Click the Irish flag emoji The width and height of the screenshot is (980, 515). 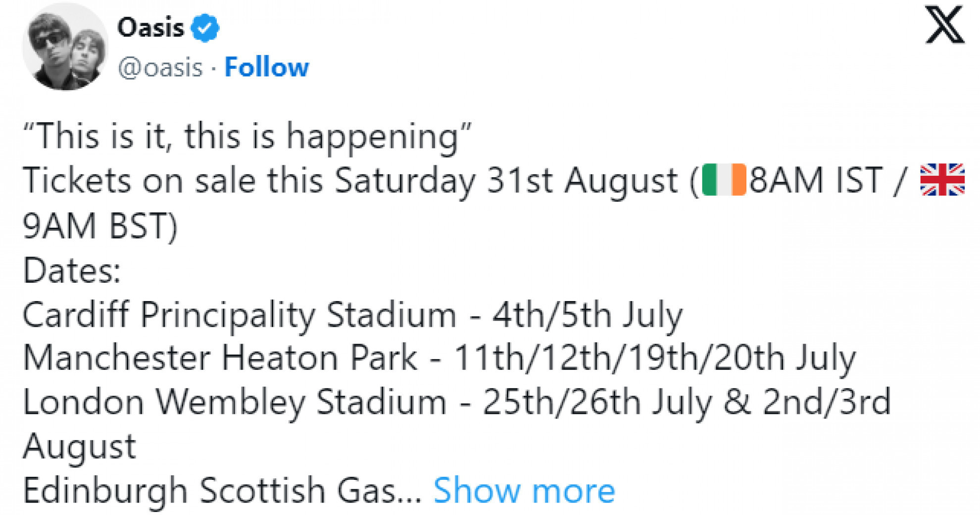(x=724, y=180)
